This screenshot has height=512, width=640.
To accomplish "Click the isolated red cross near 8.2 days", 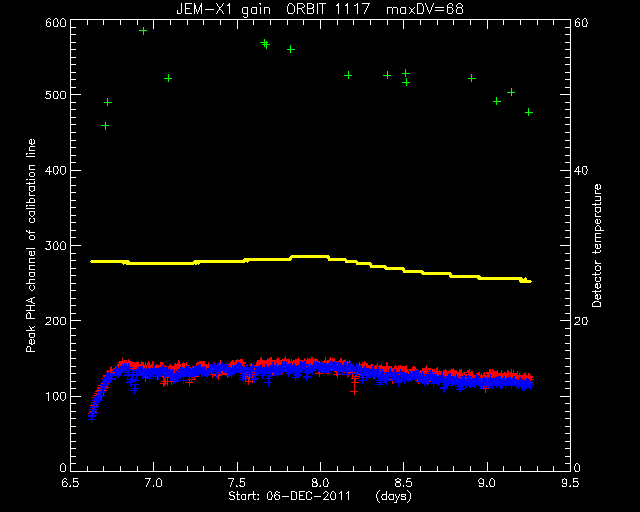I will pos(354,392).
